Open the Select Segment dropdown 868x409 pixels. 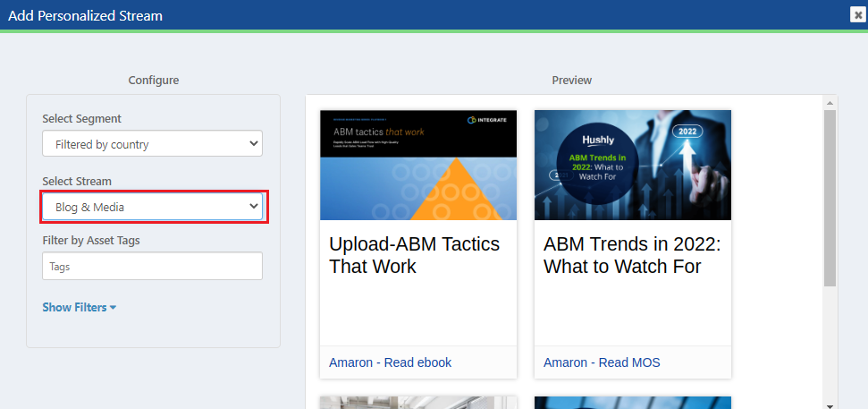click(152, 143)
